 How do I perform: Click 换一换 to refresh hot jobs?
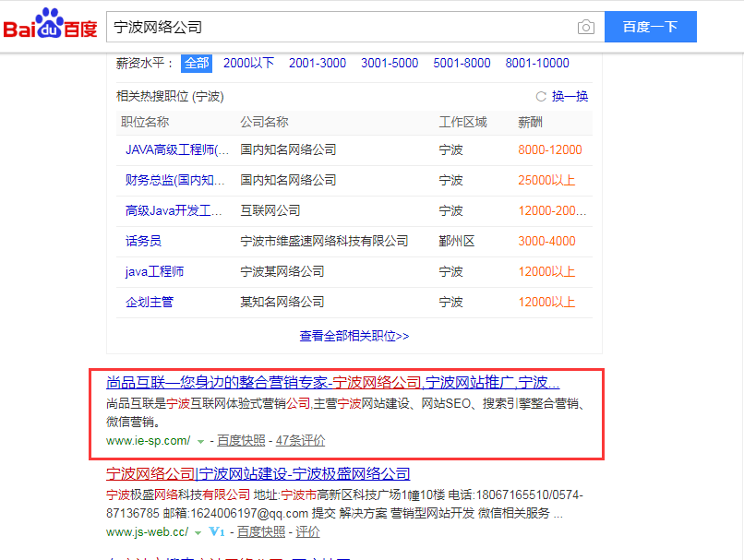click(570, 97)
